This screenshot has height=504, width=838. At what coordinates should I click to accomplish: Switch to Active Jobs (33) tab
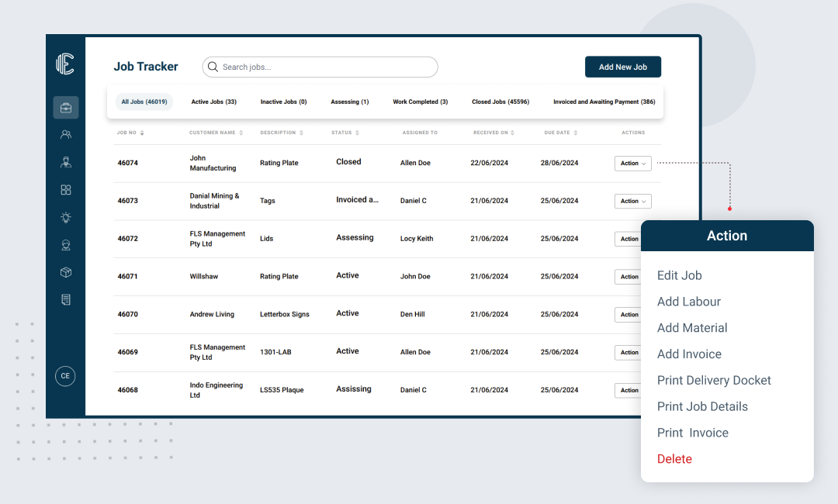pyautogui.click(x=213, y=102)
